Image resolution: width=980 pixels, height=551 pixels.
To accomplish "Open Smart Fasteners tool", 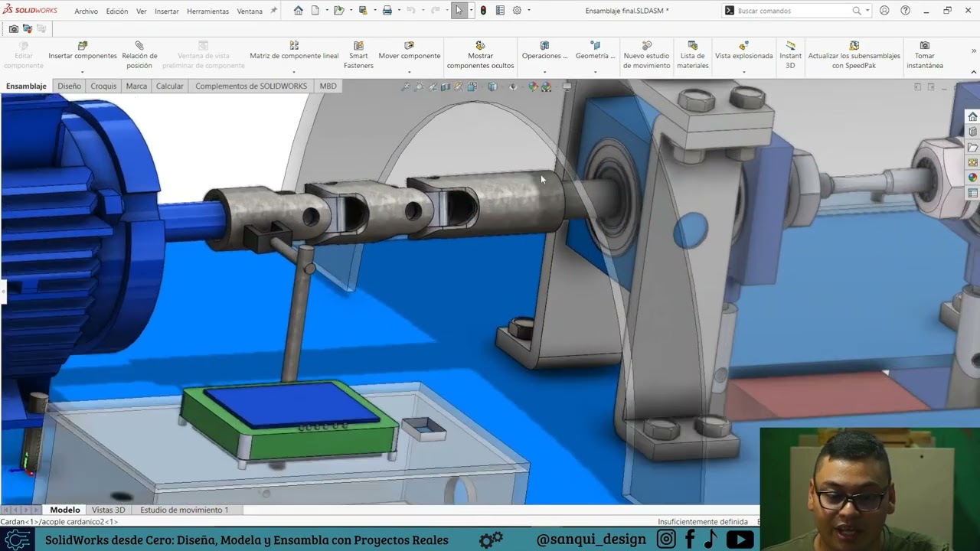I will tap(358, 55).
